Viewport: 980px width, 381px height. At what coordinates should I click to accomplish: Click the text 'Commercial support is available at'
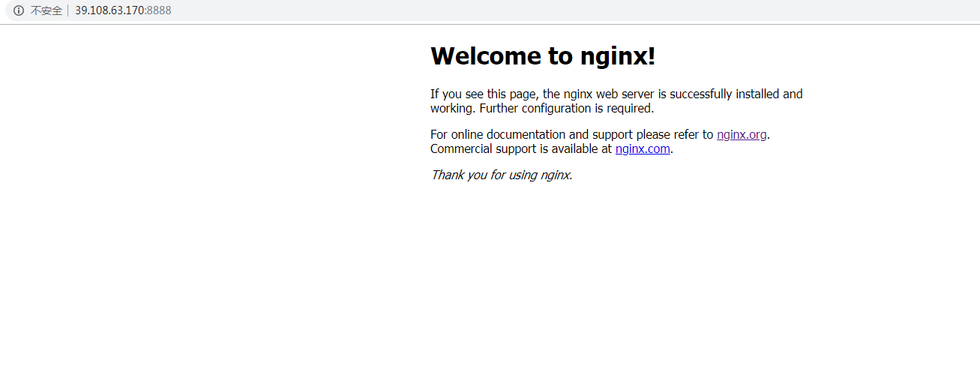(x=521, y=148)
